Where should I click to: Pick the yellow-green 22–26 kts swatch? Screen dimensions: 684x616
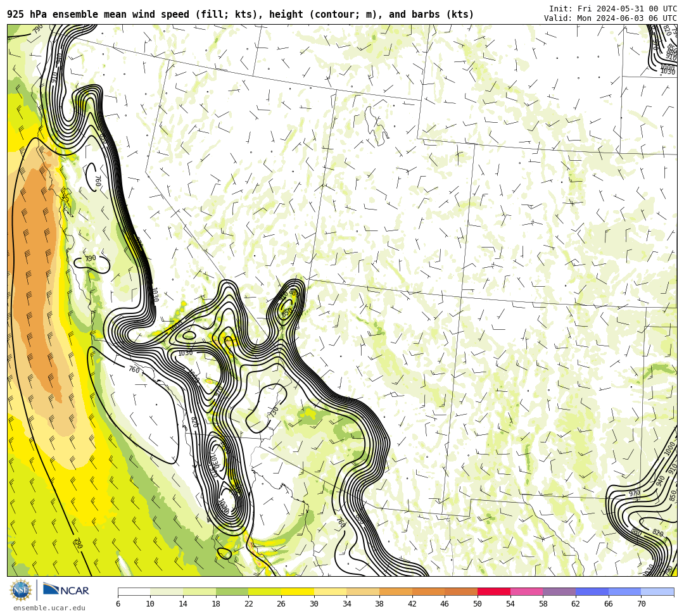[x=265, y=591]
